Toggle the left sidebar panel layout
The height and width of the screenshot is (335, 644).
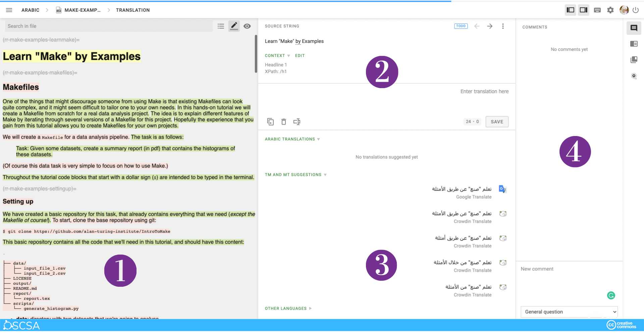(571, 10)
